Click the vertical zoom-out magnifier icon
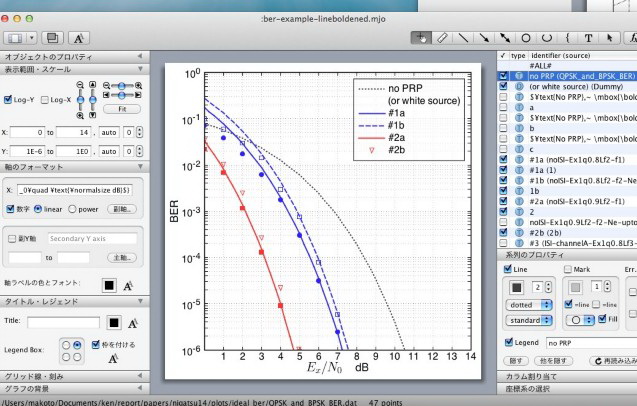The width and height of the screenshot is (637, 406). click(80, 85)
